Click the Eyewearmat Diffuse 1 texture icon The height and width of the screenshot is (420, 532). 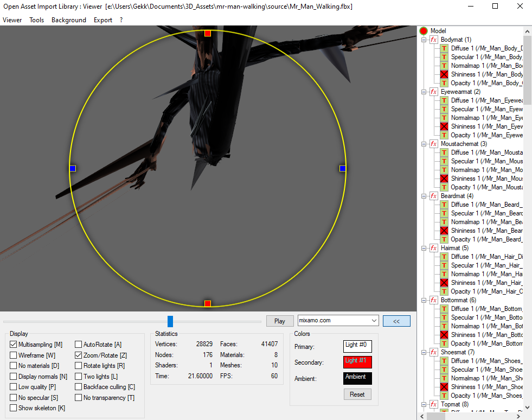[444, 100]
